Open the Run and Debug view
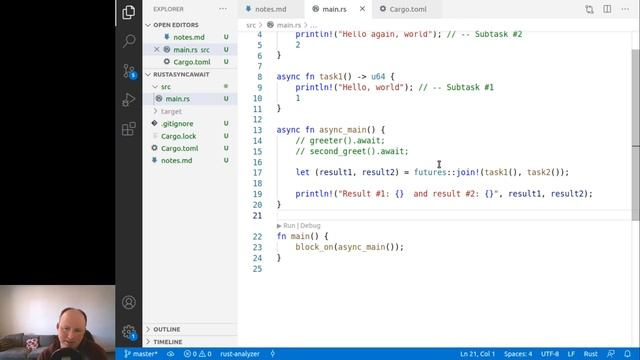 point(129,100)
